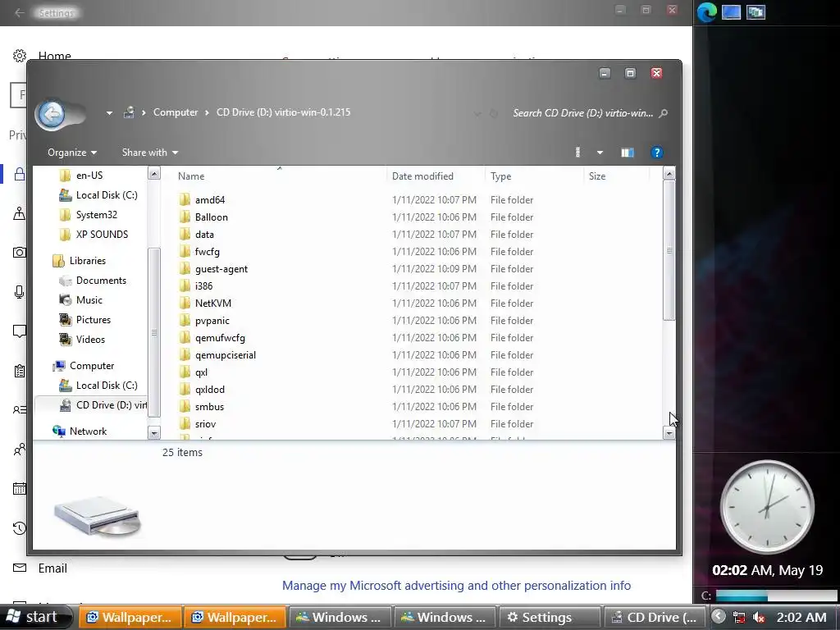
Task: Click the search magnifier icon
Action: coord(663,113)
